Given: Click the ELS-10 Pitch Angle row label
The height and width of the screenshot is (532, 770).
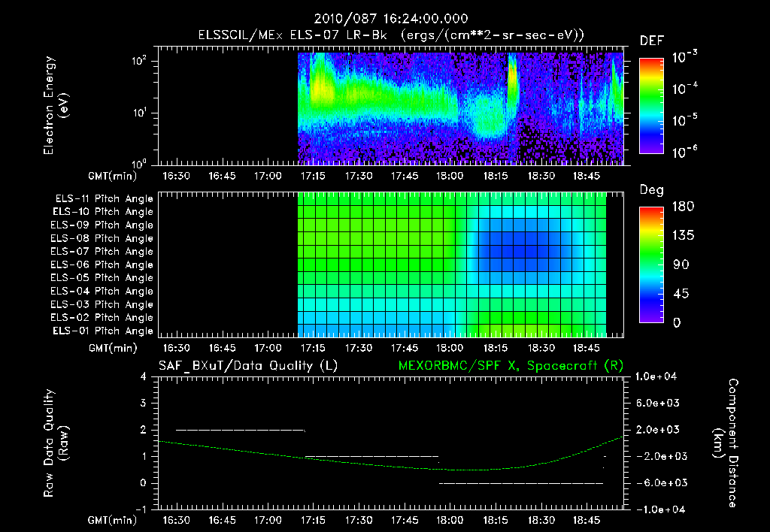Looking at the screenshot, I should pos(102,212).
